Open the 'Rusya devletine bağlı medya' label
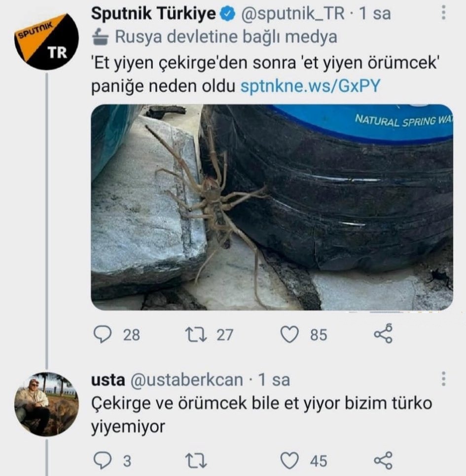466x476 pixels. coord(214,37)
